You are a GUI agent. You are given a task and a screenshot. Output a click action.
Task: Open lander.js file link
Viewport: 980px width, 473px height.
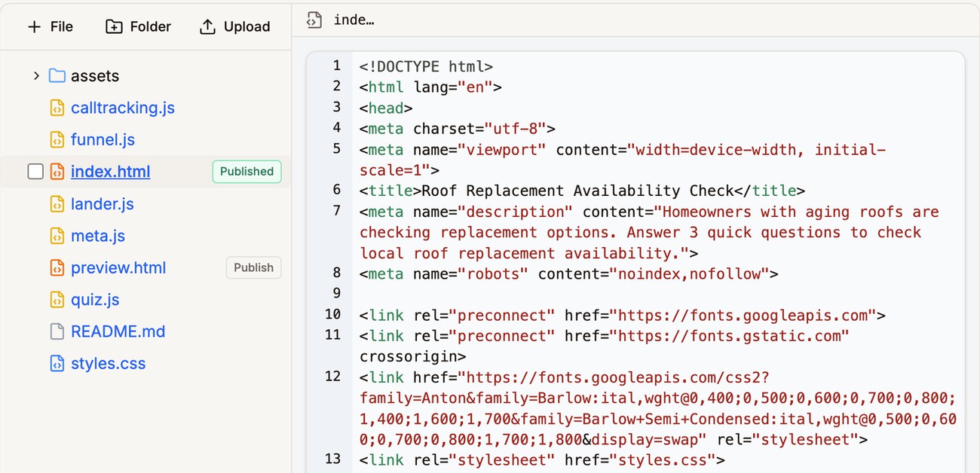click(103, 204)
